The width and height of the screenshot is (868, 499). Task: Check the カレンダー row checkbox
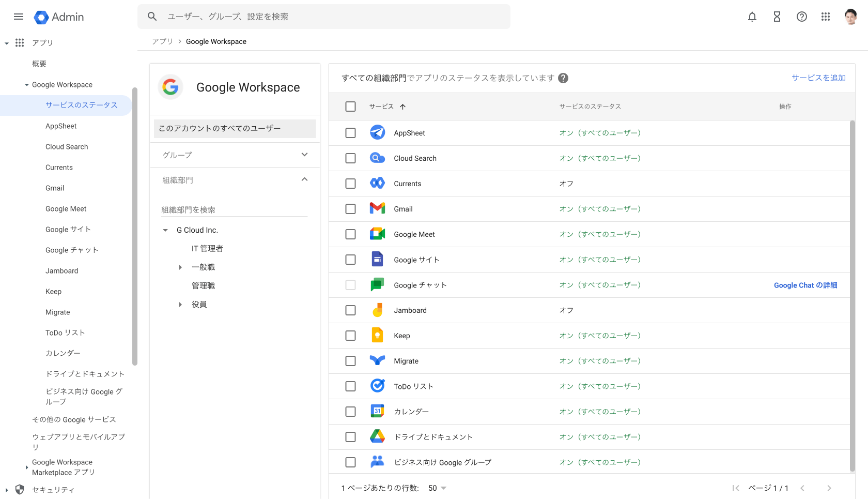[351, 412]
